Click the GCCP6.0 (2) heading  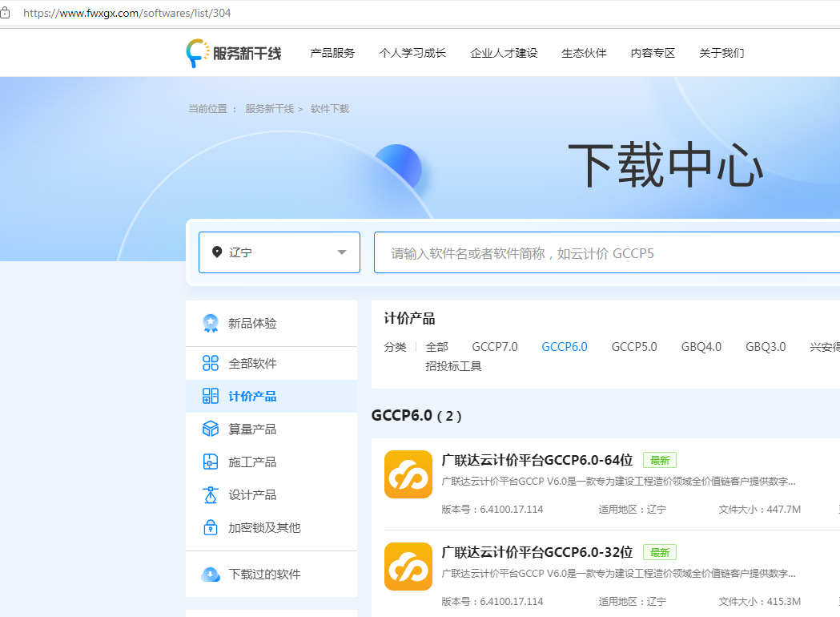[416, 415]
